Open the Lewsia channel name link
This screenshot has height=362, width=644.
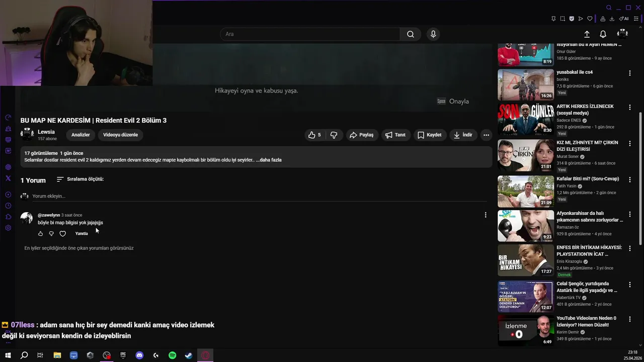pos(46,132)
